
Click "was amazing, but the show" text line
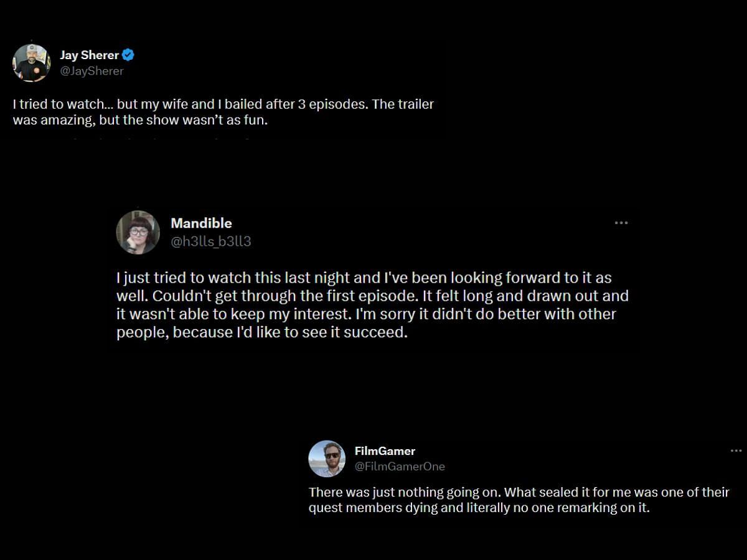(x=140, y=120)
